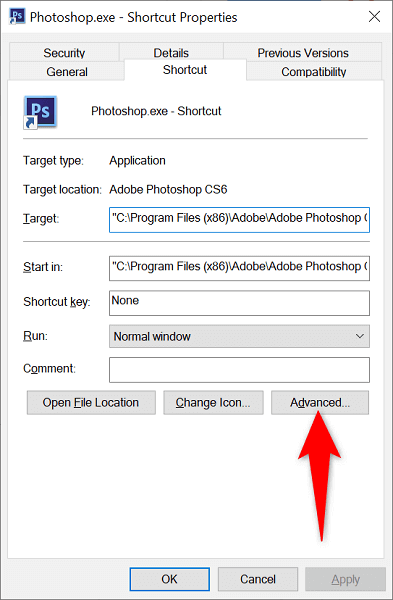Viewport: 393px width, 600px height.
Task: Select the General tab
Action: click(67, 72)
